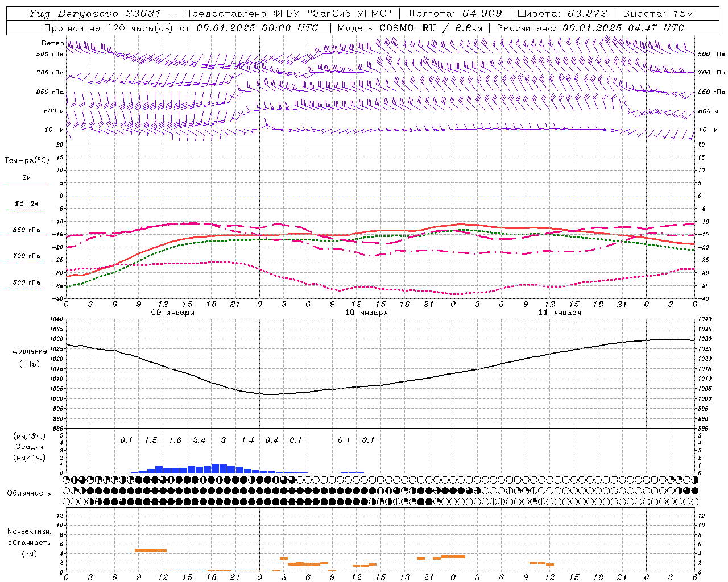This screenshot has height=582, width=728.
Task: Click the date label 11 января
Action: pyautogui.click(x=560, y=312)
